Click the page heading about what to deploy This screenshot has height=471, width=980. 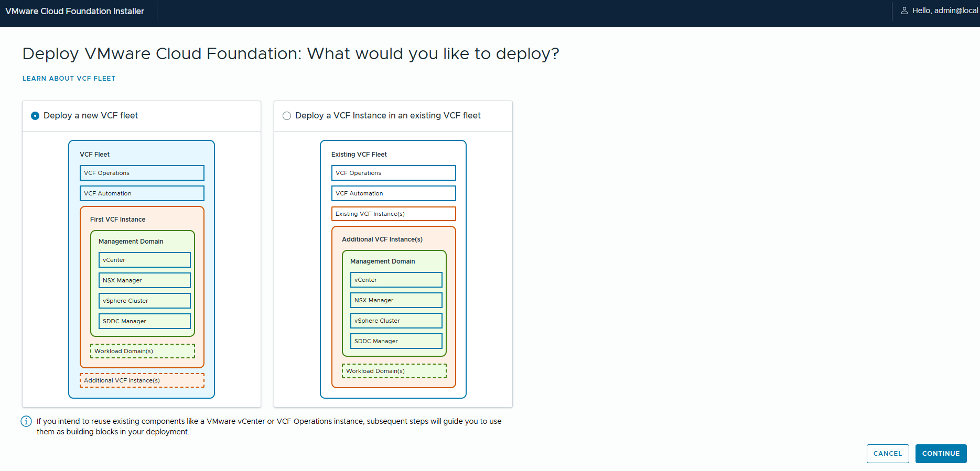(x=290, y=53)
